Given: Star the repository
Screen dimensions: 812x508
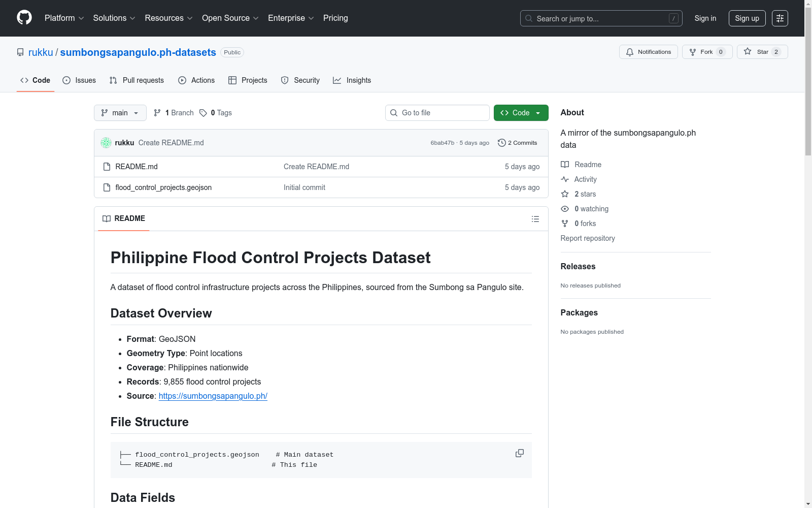Looking at the screenshot, I should tap(762, 52).
